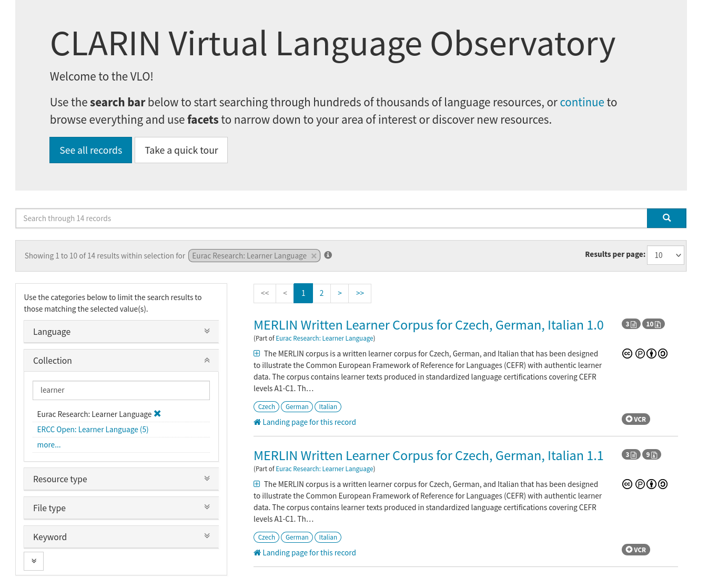Screen dimensions: 728x577
Task: Click the 3 landing pages badge for MERLIN 1.1
Action: [631, 454]
